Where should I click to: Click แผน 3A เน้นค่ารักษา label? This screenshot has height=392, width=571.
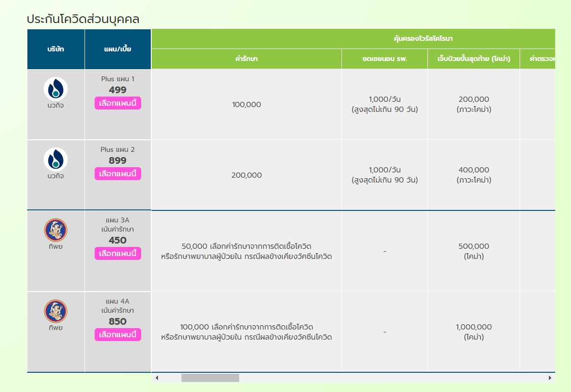(118, 225)
